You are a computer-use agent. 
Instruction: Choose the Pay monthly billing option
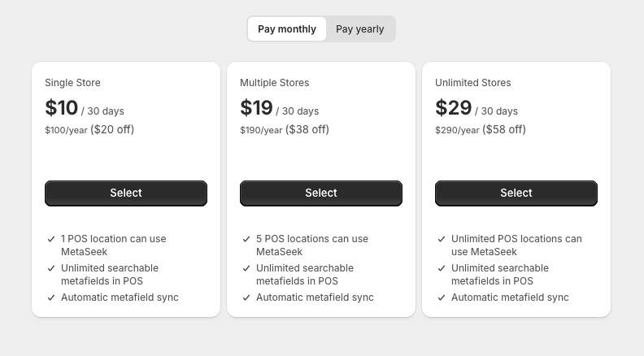tap(287, 29)
